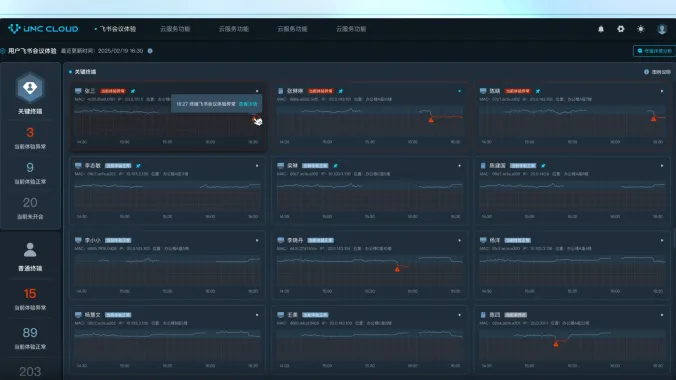Click the UNC CLOUD logo

tap(43, 29)
